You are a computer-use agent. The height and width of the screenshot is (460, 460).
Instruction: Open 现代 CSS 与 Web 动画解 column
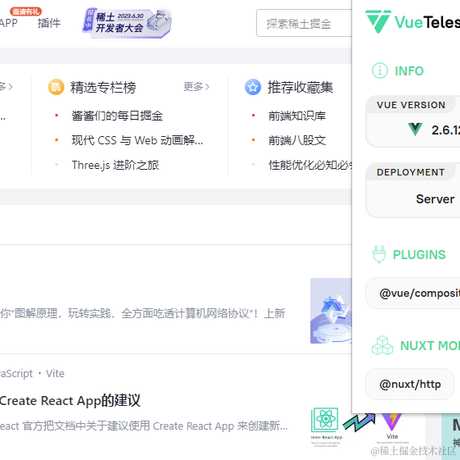(x=137, y=140)
